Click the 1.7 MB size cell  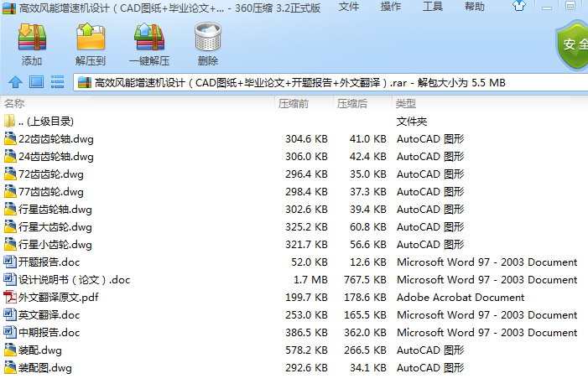[x=310, y=279]
